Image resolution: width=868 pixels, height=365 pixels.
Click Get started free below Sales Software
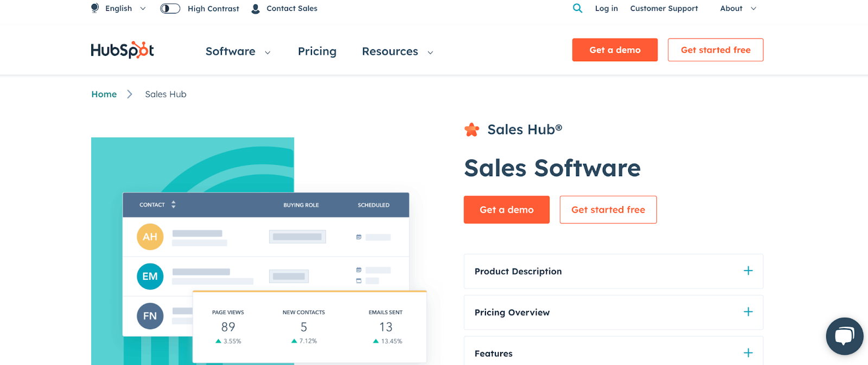pyautogui.click(x=608, y=210)
